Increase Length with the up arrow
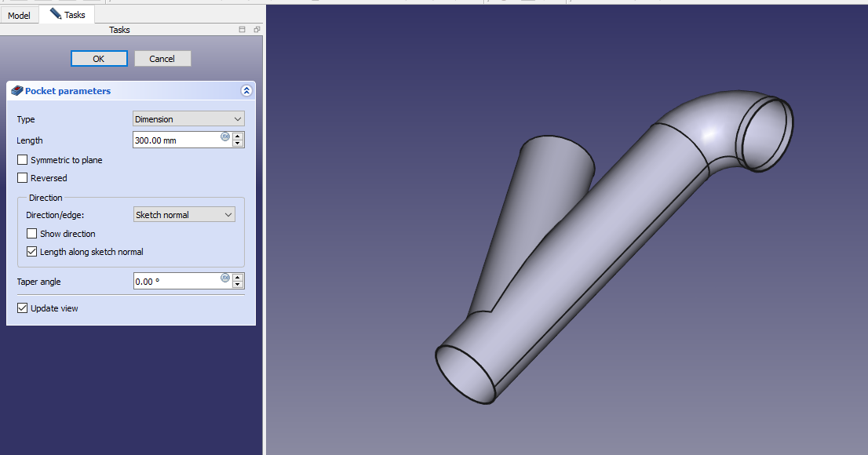The width and height of the screenshot is (868, 455). [238, 136]
